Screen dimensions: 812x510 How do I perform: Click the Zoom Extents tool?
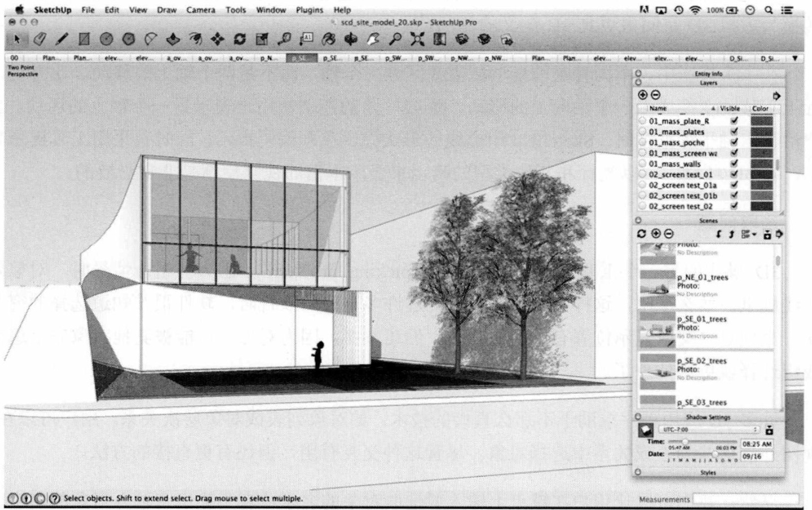pyautogui.click(x=418, y=39)
